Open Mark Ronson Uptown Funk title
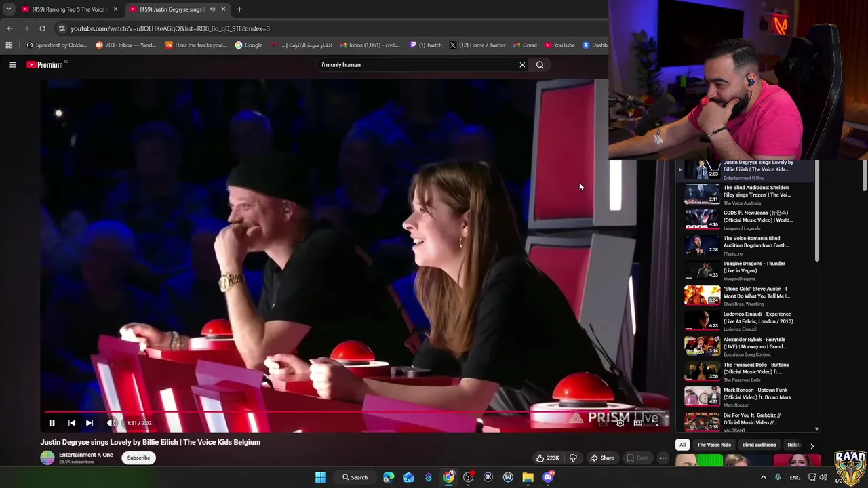868x488 pixels. point(757,394)
